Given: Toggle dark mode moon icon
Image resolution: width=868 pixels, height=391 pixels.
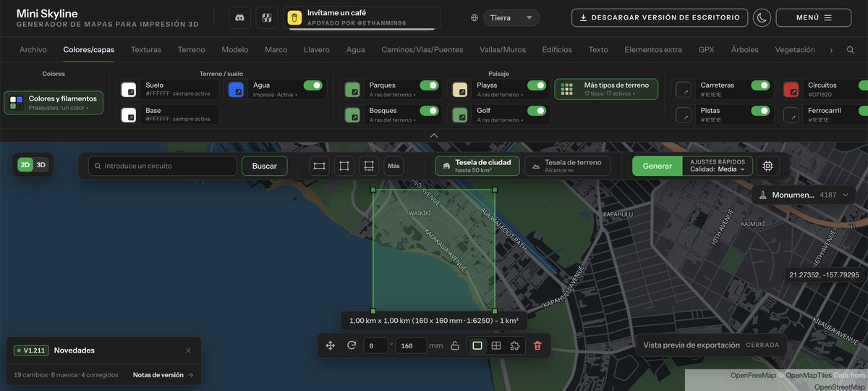Looking at the screenshot, I should point(762,17).
